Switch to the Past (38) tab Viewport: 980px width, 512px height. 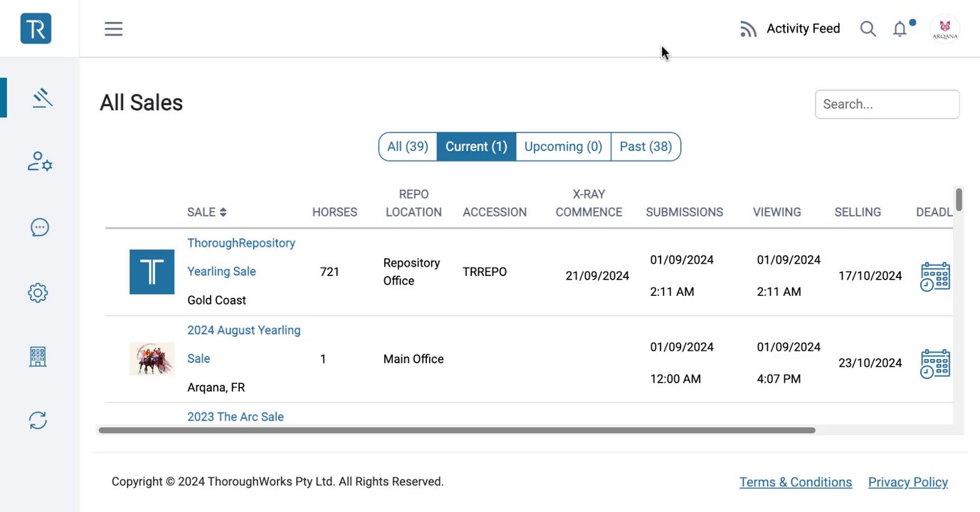click(646, 146)
